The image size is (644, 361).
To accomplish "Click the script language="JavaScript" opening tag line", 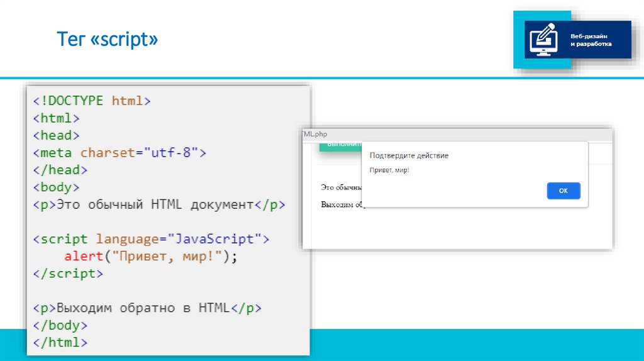I will [x=151, y=239].
